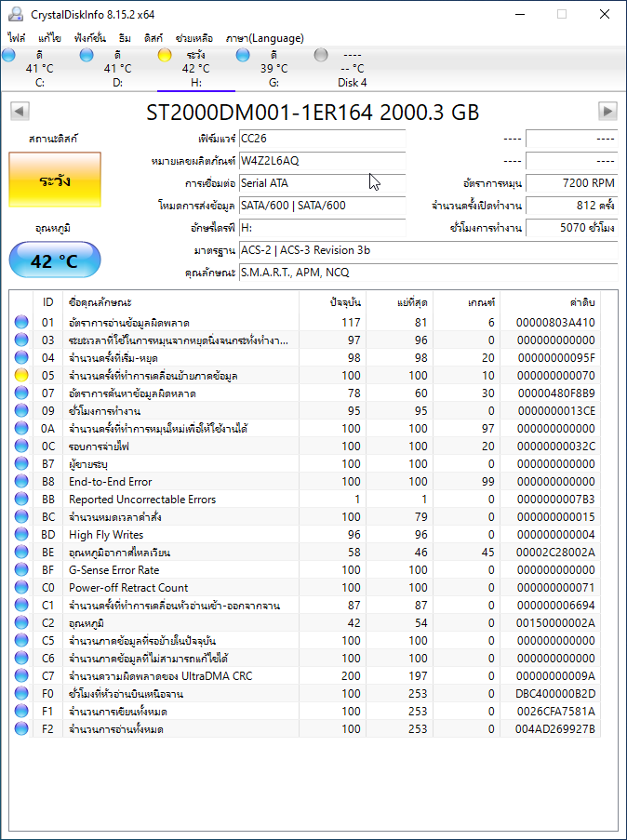Screen dimensions: 627x840
Task: Select drive D: status orb
Action: [87, 55]
